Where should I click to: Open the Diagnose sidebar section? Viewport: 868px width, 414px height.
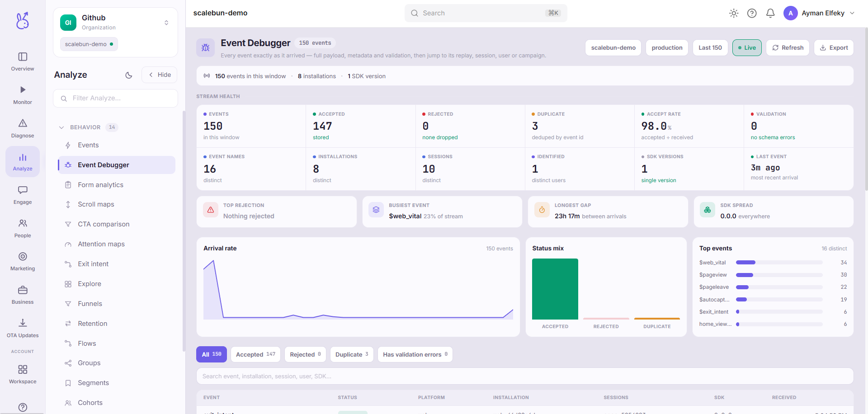tap(23, 129)
